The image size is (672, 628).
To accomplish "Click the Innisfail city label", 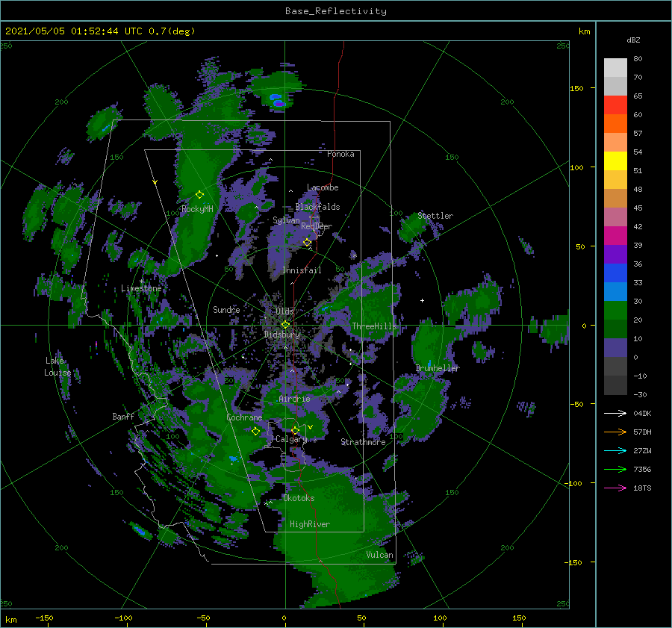I will (302, 270).
